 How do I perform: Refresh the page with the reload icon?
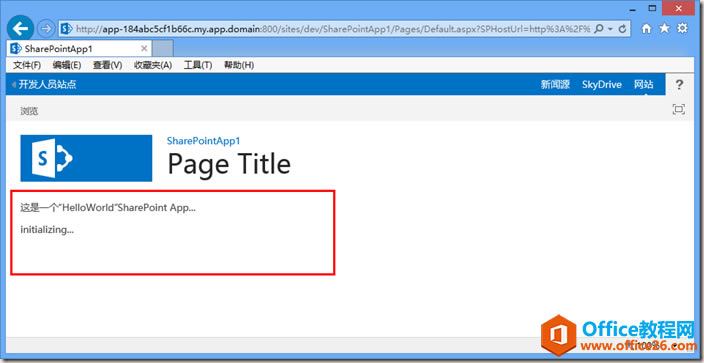[622, 29]
